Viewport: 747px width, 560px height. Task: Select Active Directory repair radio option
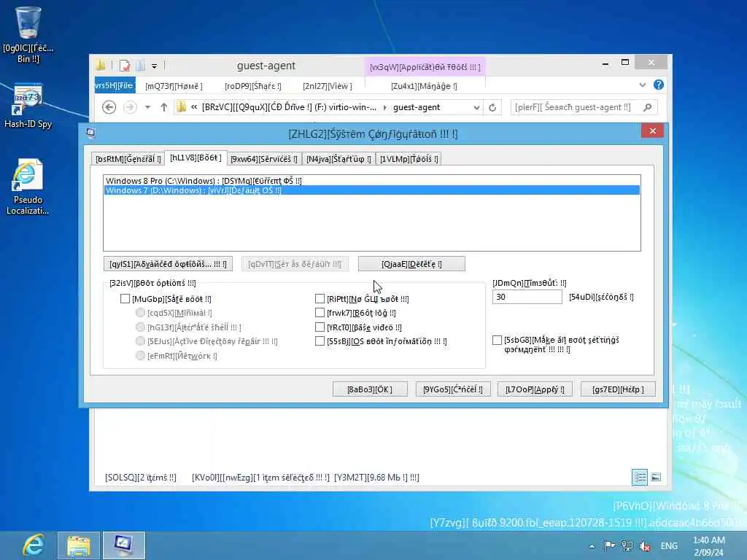click(140, 341)
